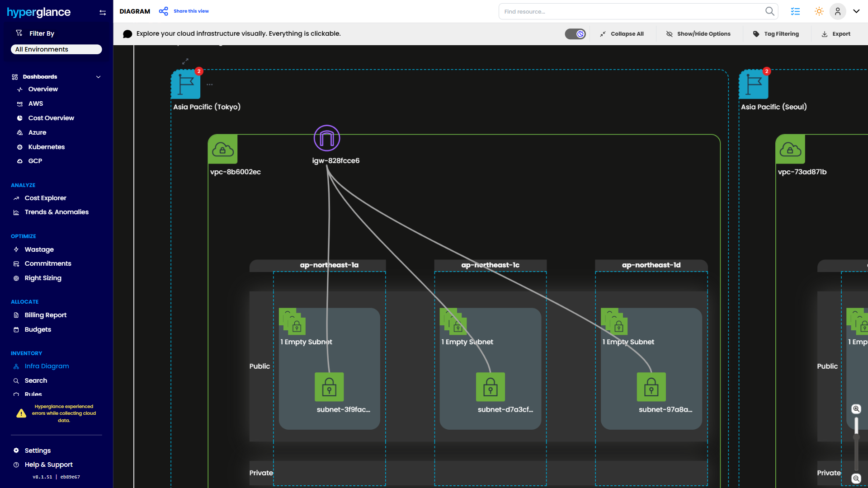This screenshot has height=488, width=868.
Task: Click the Asia Pacific (Tokyo) region flag icon
Action: tap(185, 84)
